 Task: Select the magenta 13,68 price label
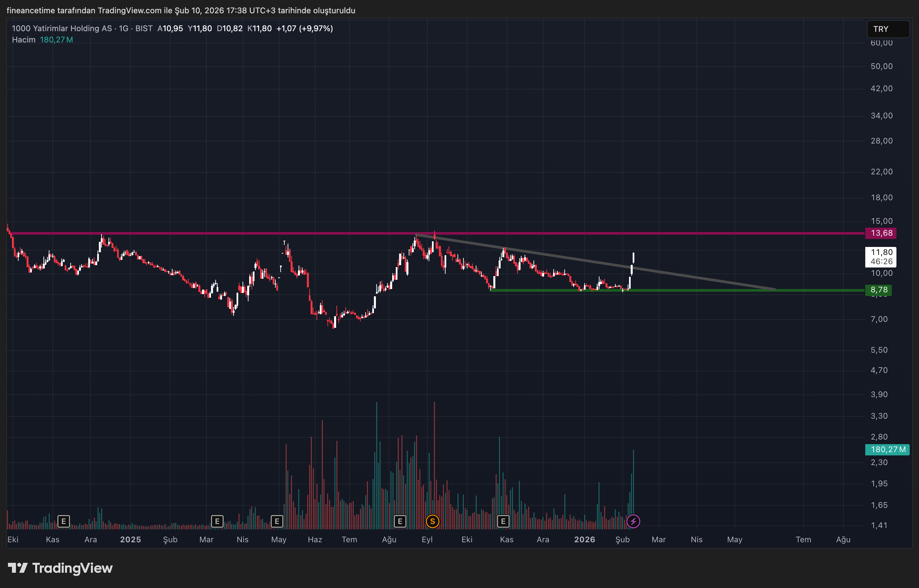pos(881,233)
